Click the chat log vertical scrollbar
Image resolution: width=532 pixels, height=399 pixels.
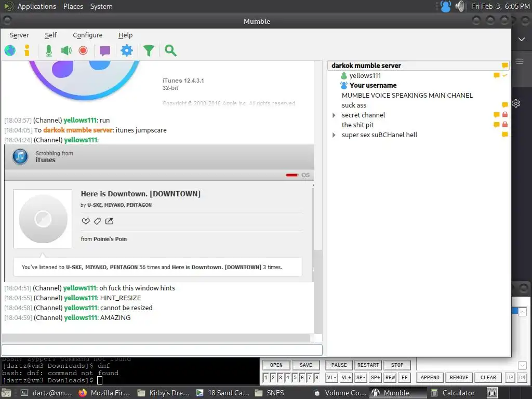pyautogui.click(x=318, y=197)
